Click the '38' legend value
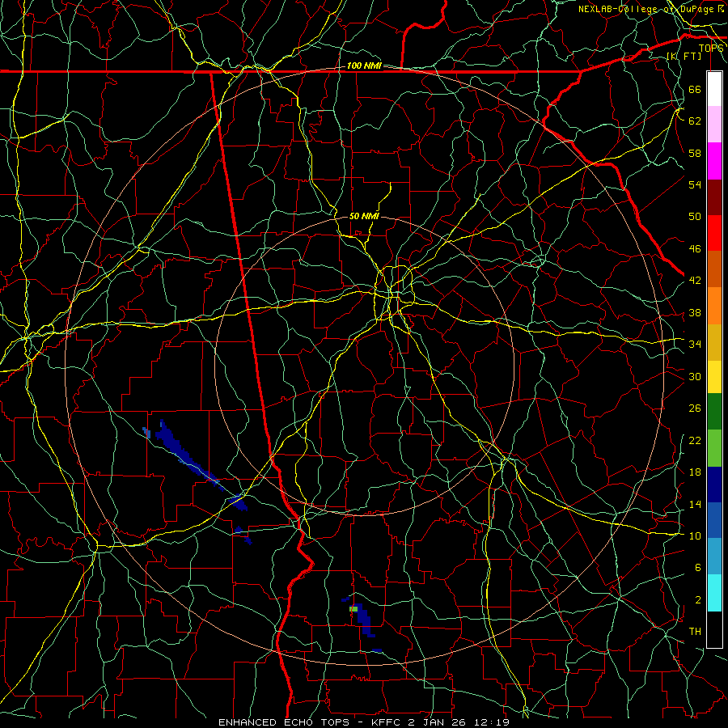Viewport: 728px width, 728px height. tap(695, 312)
